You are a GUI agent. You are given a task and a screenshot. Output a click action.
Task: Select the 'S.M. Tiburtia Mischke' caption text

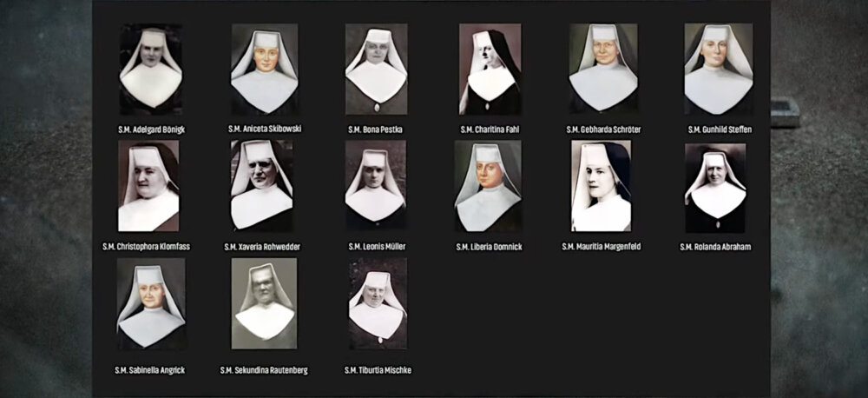click(x=378, y=370)
